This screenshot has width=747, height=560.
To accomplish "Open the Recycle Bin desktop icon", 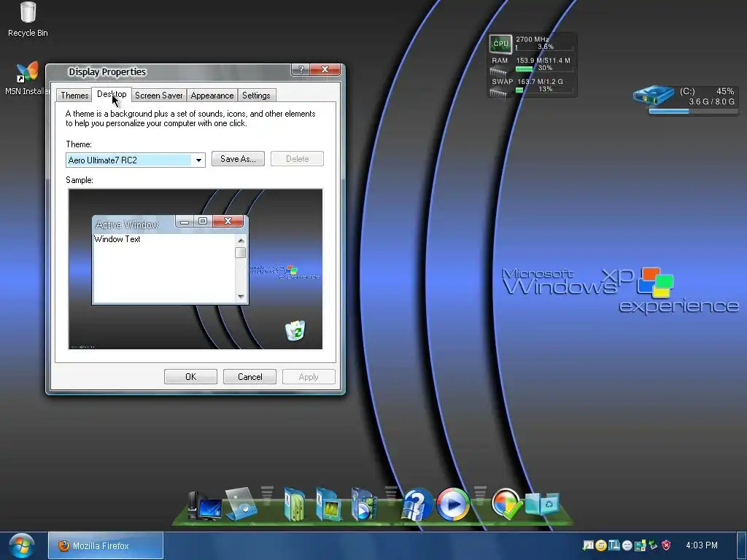I will 28,20.
